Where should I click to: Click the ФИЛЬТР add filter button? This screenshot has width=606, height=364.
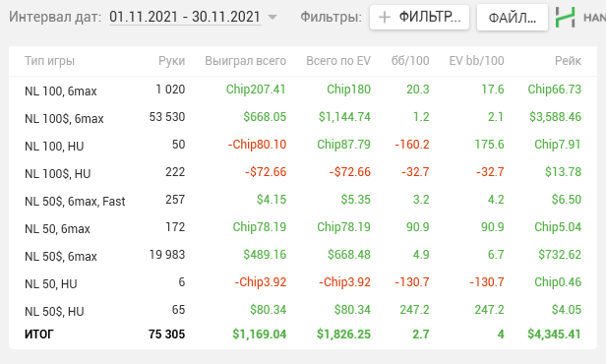point(419,18)
